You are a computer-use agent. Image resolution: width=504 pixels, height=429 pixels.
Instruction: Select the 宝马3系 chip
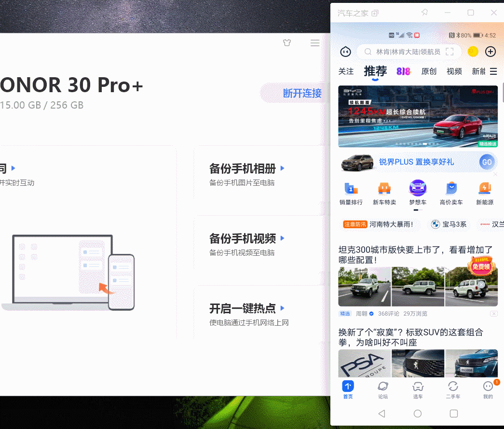pyautogui.click(x=449, y=224)
